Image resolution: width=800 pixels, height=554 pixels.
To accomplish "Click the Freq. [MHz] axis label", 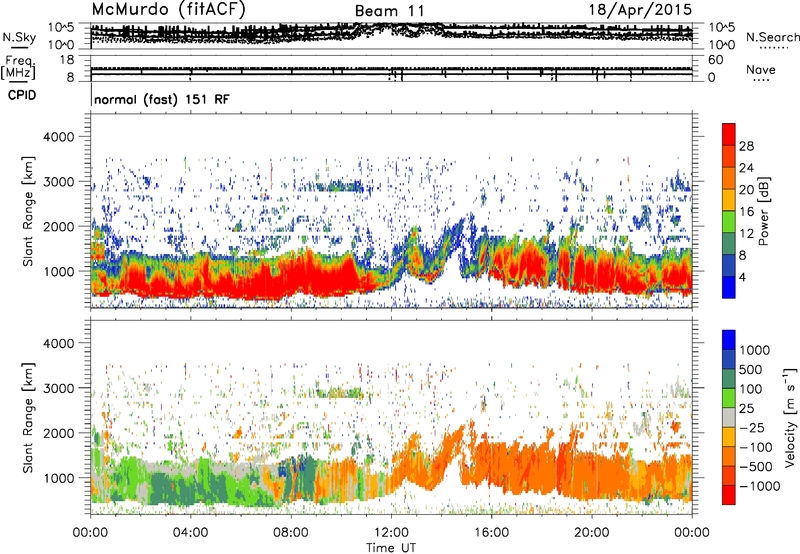I will 18,67.
